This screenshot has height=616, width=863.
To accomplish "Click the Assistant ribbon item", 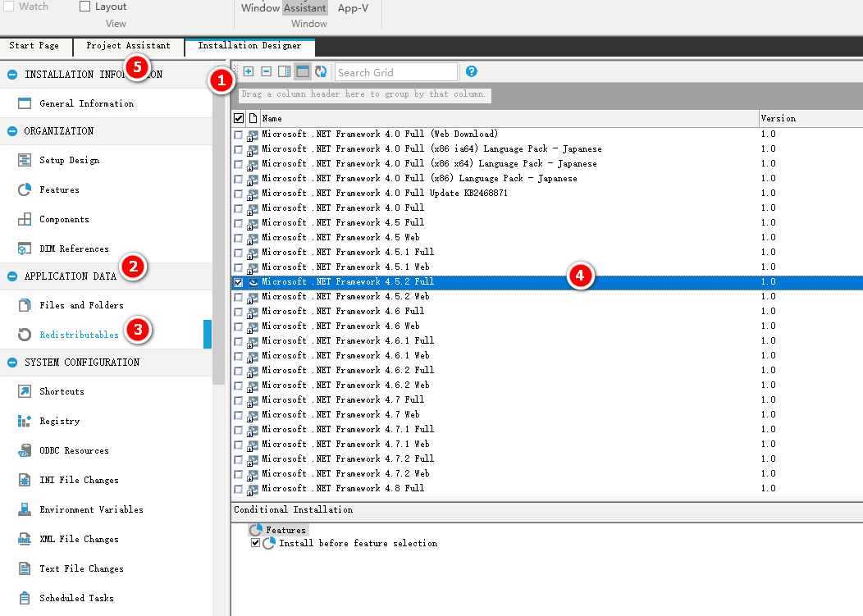I will [x=305, y=7].
